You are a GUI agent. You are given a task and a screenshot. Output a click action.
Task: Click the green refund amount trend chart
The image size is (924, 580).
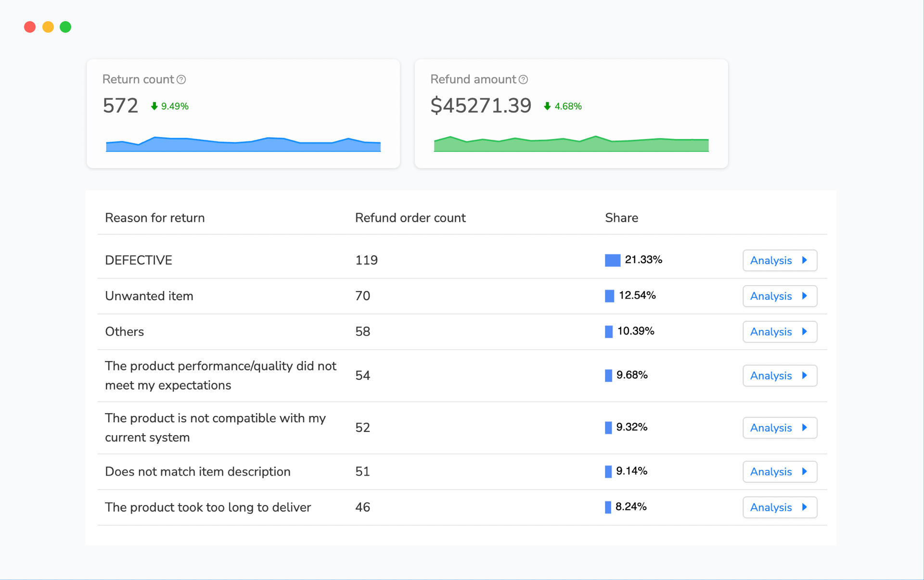(571, 144)
